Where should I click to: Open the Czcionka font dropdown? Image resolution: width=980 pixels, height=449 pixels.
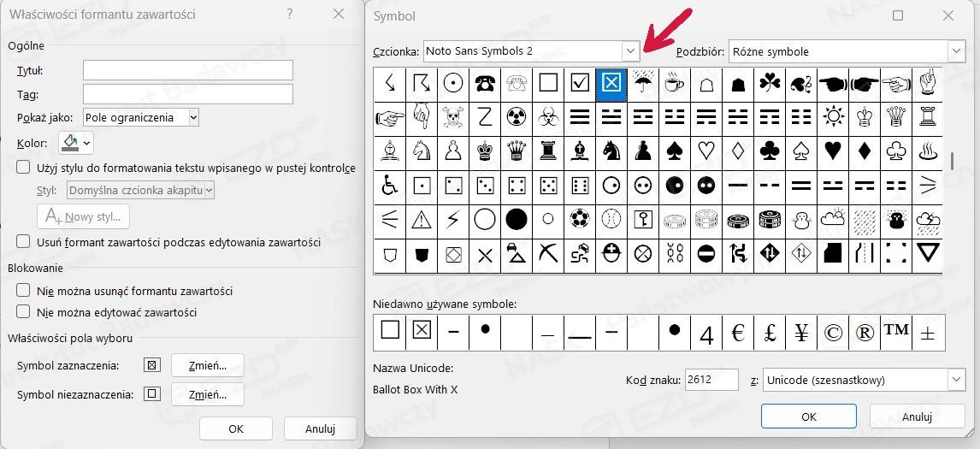coord(630,51)
